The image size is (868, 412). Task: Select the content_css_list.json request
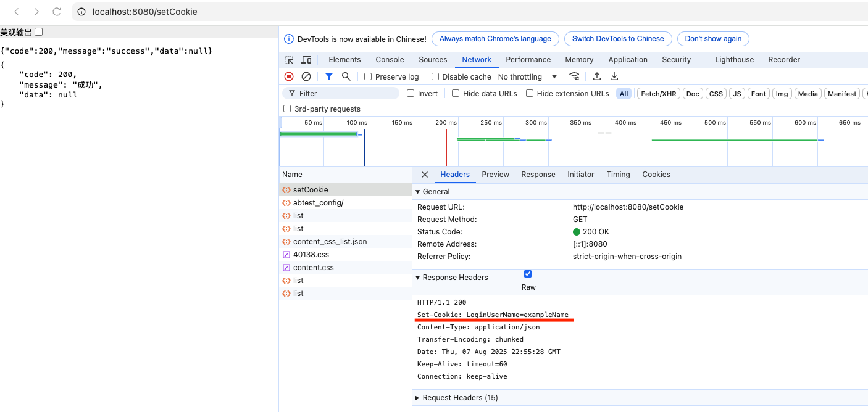tap(345, 242)
